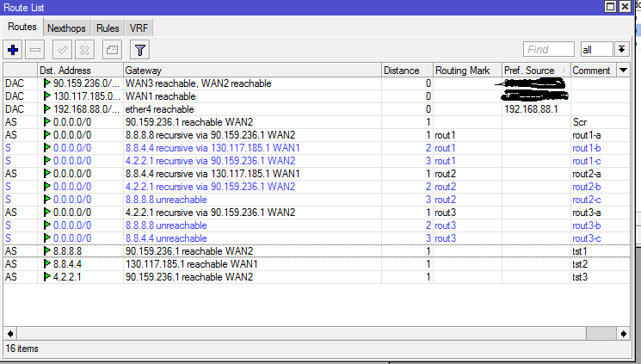641x364 pixels.
Task: Select the 90.159.236.0 connected route
Action: [317, 83]
